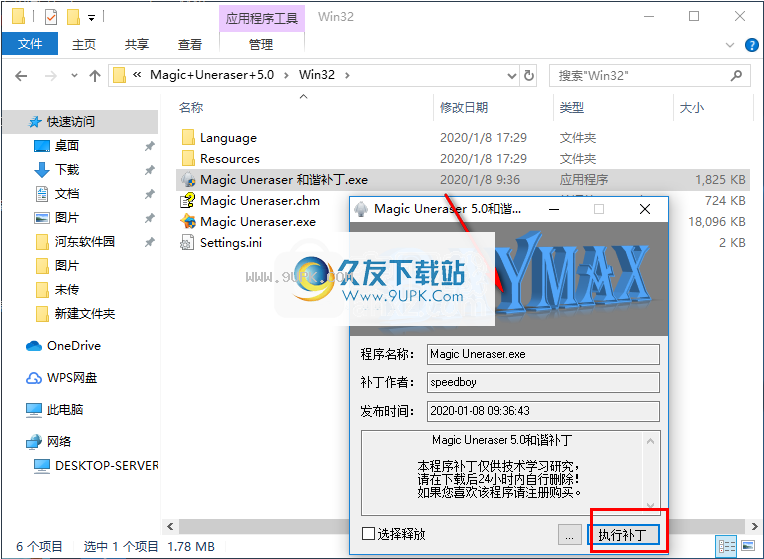Image resolution: width=764 pixels, height=559 pixels.
Task: Sort by 修改日期 column header
Action: [x=463, y=107]
